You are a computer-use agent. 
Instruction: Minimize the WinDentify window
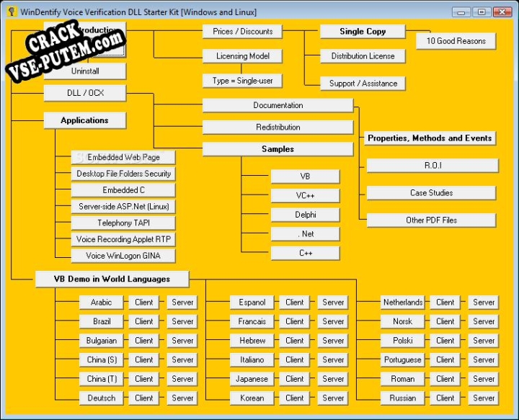point(461,12)
